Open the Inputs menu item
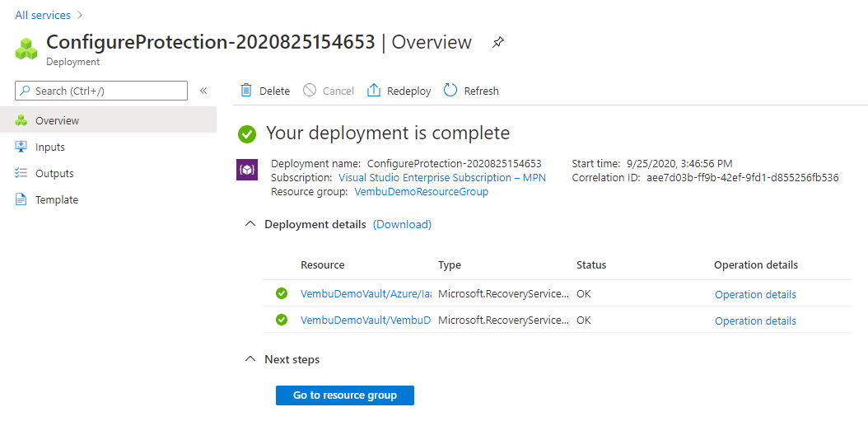The image size is (868, 421). 108,147
